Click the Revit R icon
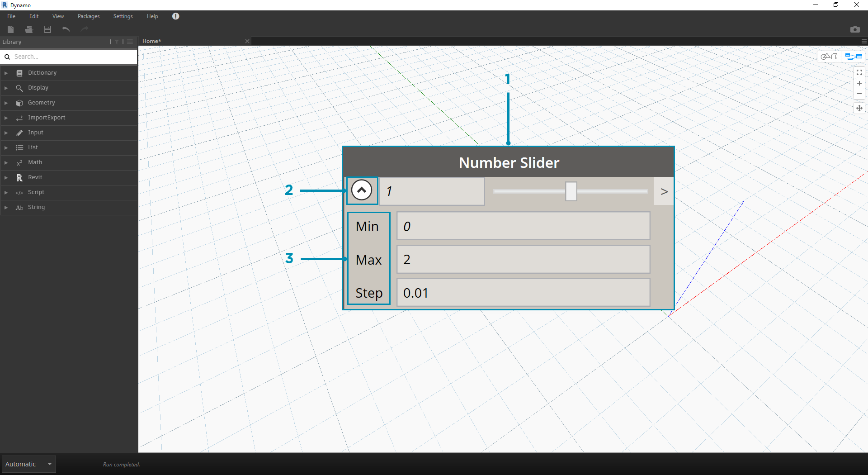The image size is (868, 475). point(19,177)
